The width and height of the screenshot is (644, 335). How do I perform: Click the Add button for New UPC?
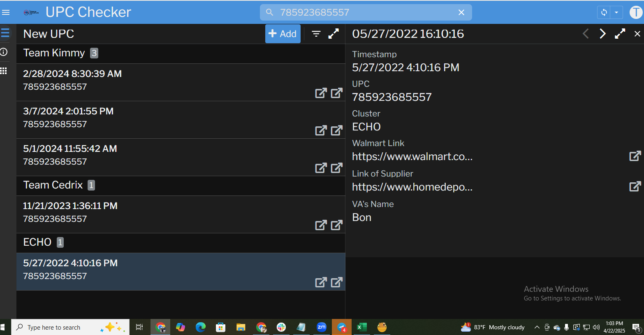click(283, 34)
